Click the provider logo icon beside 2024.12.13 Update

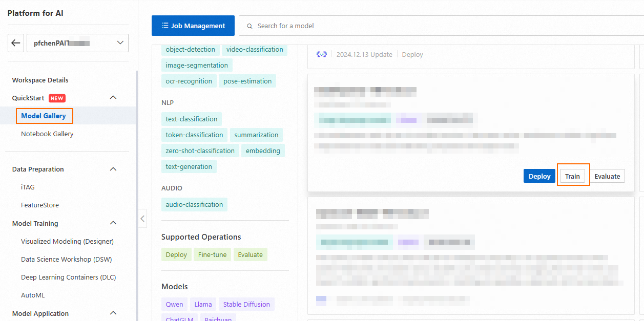pyautogui.click(x=322, y=54)
